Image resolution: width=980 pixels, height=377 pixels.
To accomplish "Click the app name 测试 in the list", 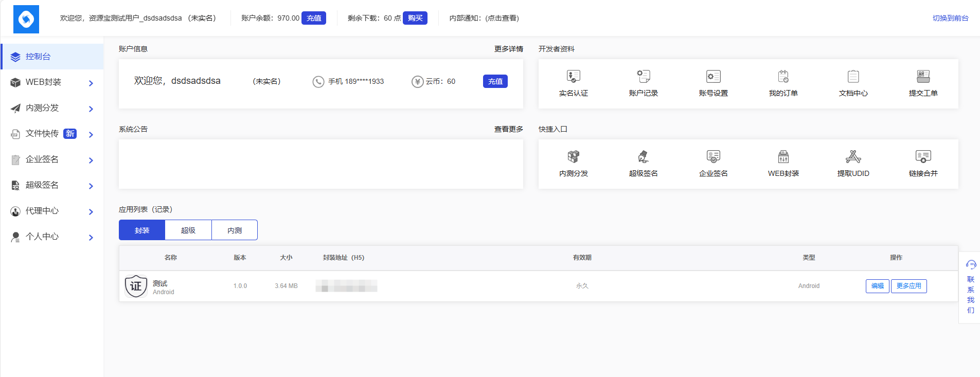I will (160, 283).
